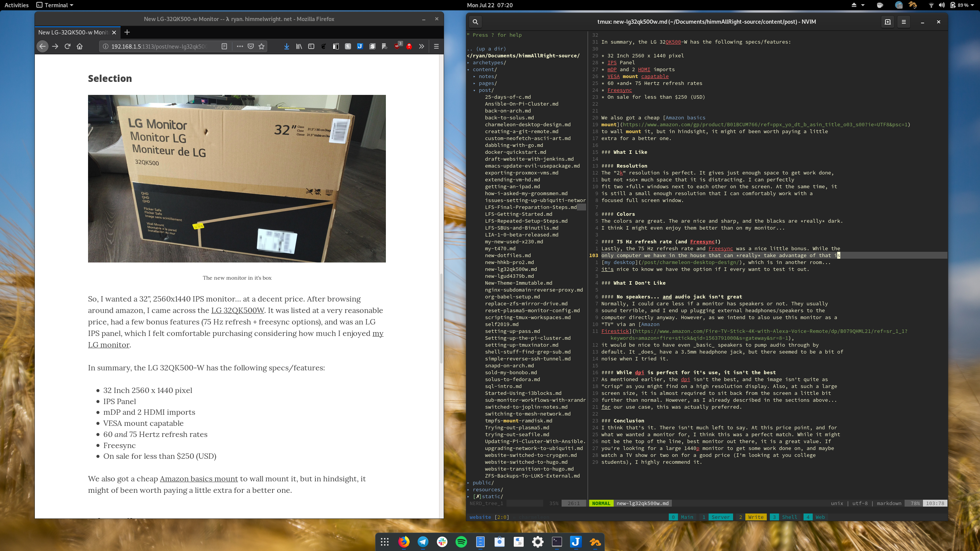980x551 pixels.
Task: Save page to Pocket
Action: tap(251, 46)
